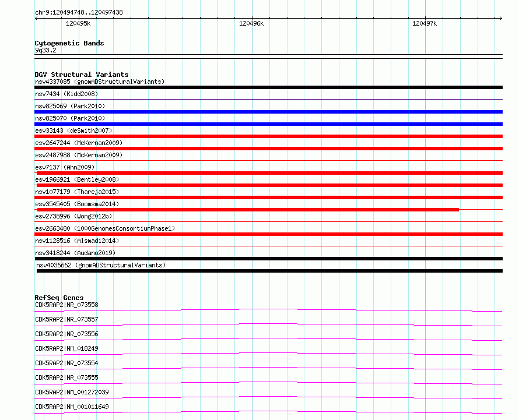Image resolution: width=519 pixels, height=420 pixels.
Task: Click the red bar under esv2663480
Action: click(x=268, y=235)
